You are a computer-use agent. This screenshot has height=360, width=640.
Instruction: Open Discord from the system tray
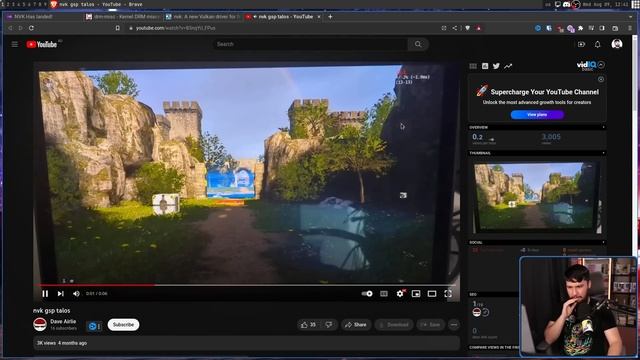(x=567, y=4)
